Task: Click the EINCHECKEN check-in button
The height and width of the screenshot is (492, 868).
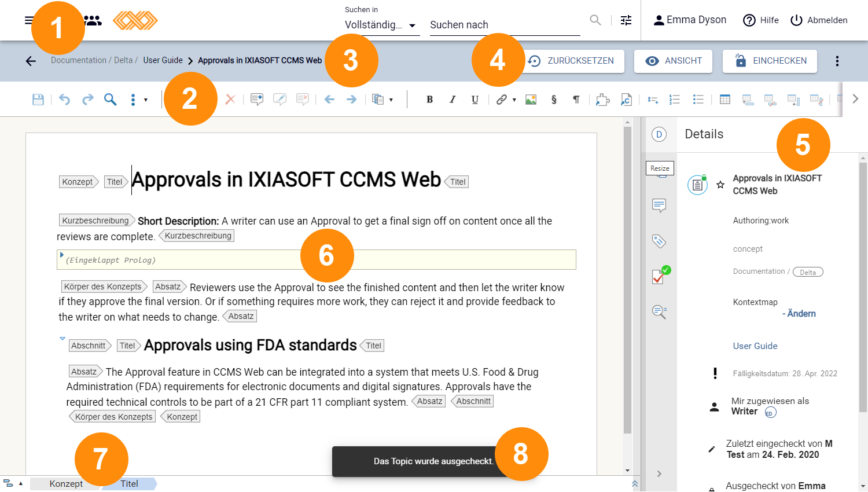Action: click(x=770, y=61)
